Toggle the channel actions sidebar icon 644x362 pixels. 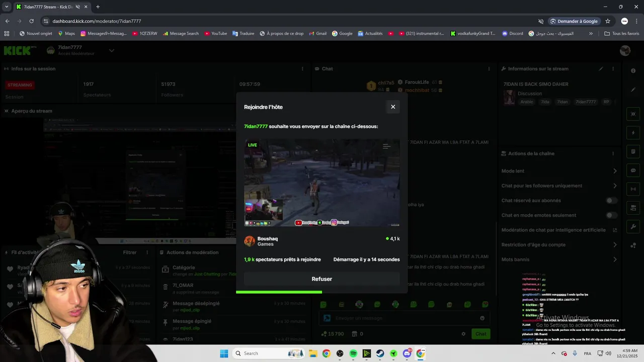(633, 208)
